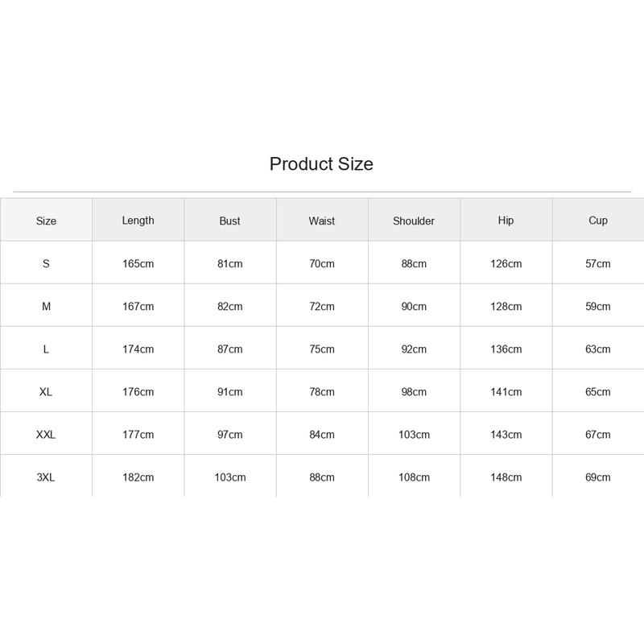Select the XXL size row label

point(46,435)
